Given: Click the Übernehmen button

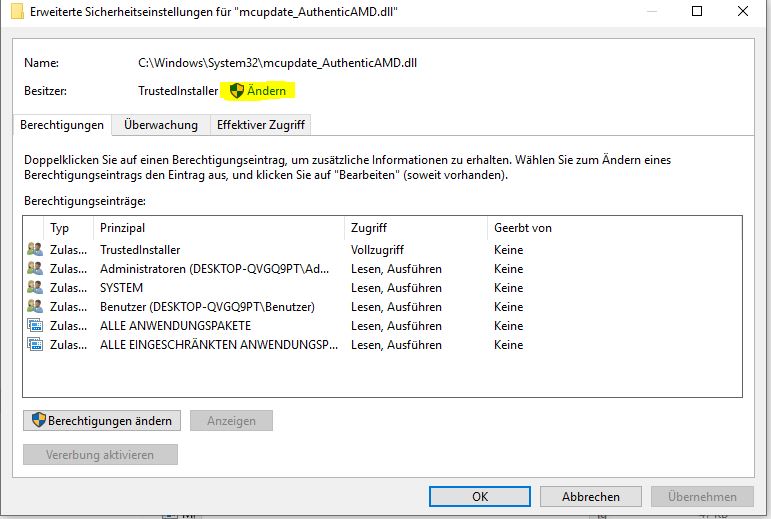Looking at the screenshot, I should [x=702, y=496].
